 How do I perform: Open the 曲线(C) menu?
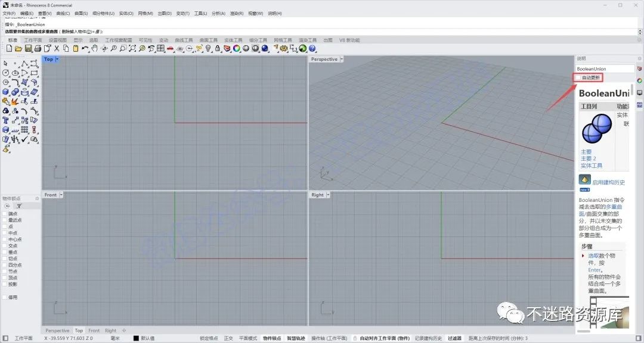click(63, 14)
